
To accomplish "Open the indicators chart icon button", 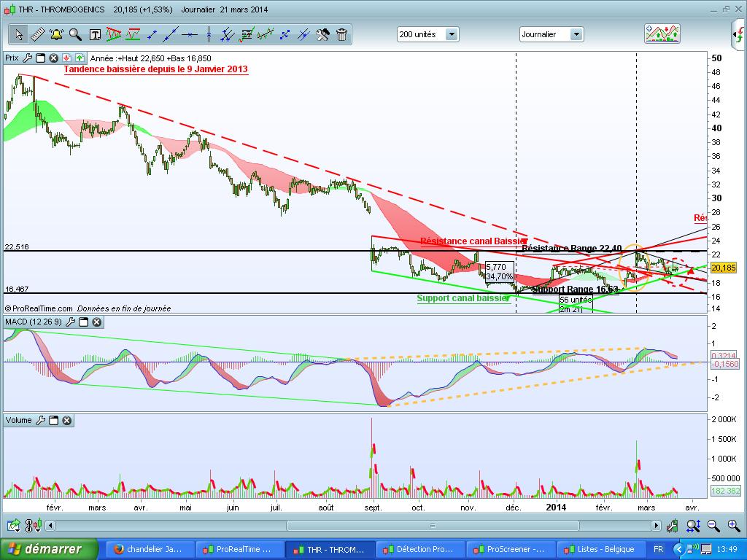I will pyautogui.click(x=662, y=34).
